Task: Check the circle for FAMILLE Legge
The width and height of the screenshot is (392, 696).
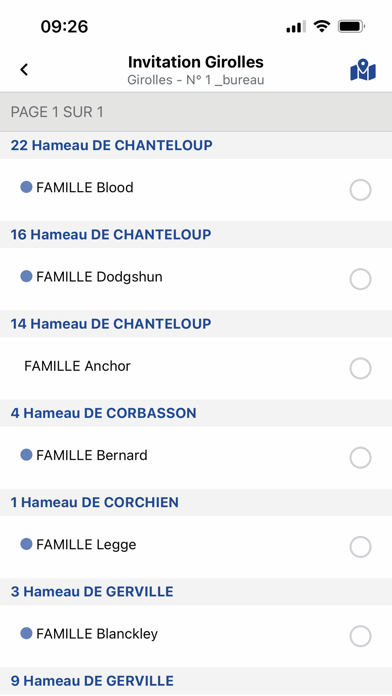Action: [x=360, y=547]
